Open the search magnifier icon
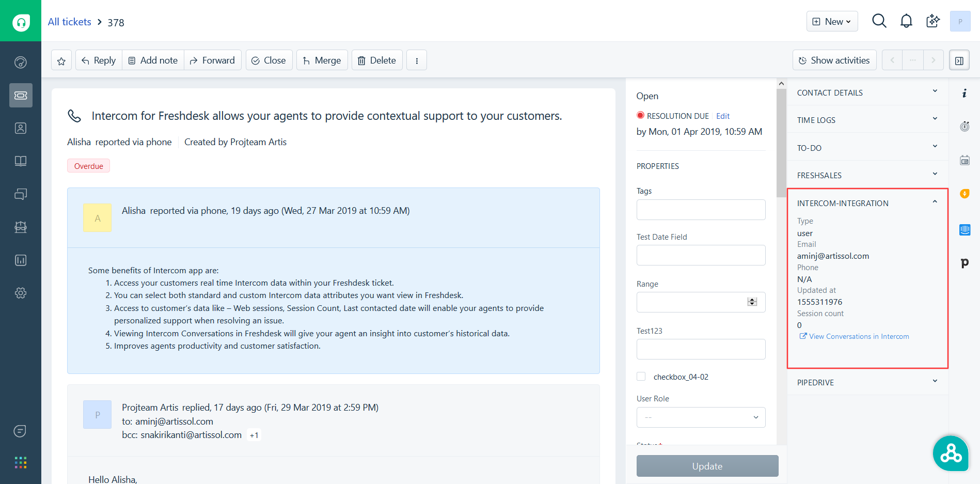Viewport: 980px width, 484px height. point(879,21)
